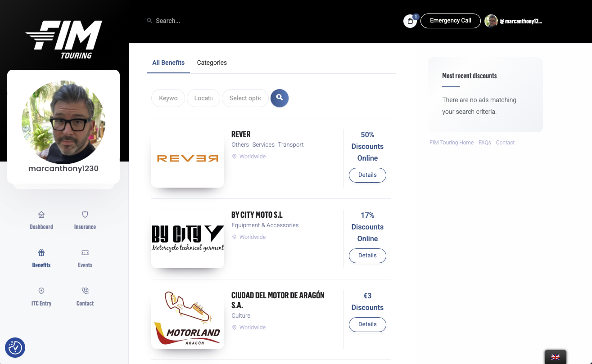592x364 pixels.
Task: Open the Dashboard home icon
Action: point(41,215)
